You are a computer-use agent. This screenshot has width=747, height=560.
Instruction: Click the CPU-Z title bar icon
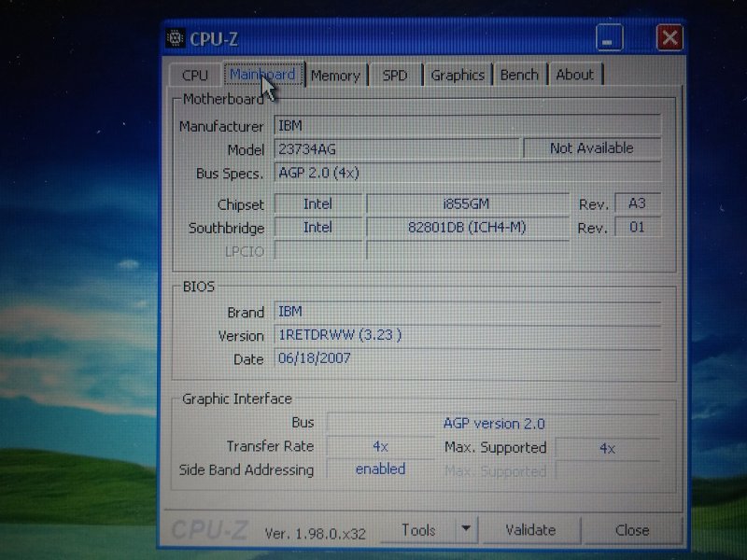[x=176, y=38]
